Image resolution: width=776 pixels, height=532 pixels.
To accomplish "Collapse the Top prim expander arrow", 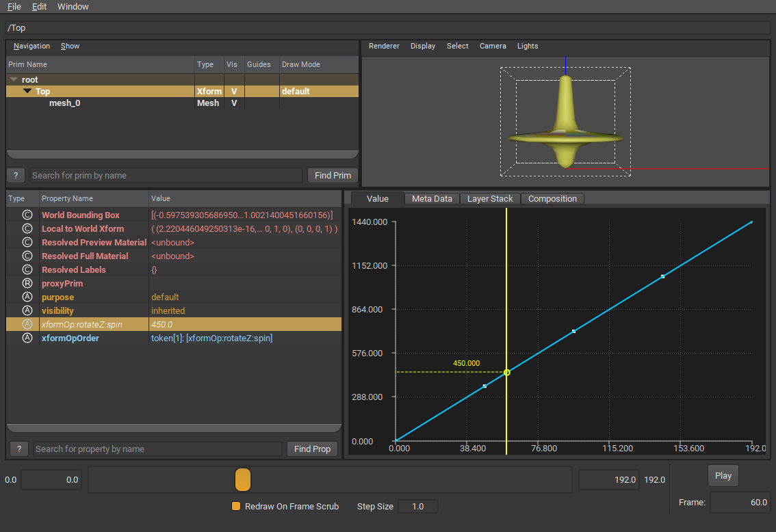I will (x=27, y=91).
